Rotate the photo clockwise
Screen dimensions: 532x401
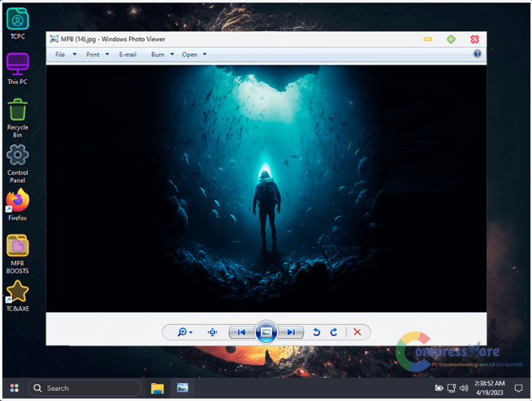click(334, 332)
